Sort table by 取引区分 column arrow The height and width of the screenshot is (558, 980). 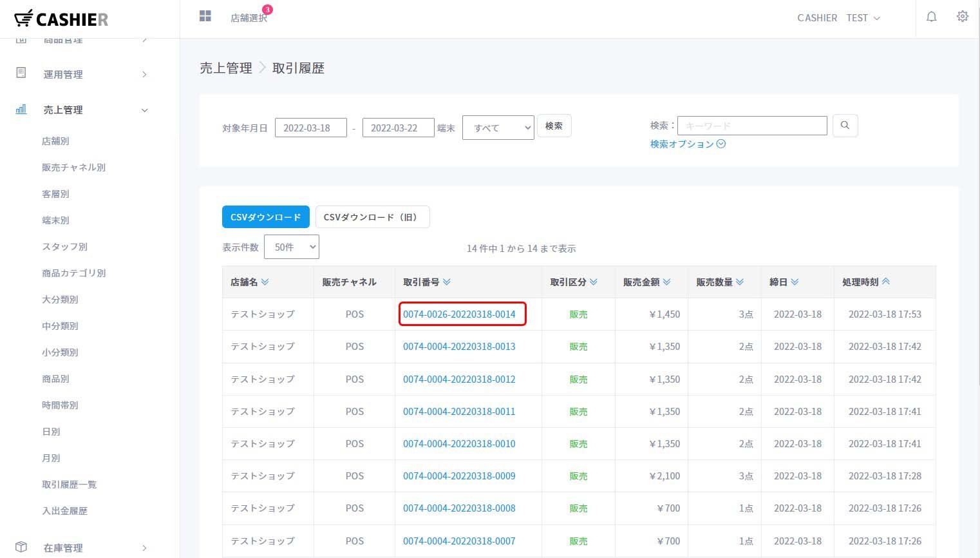(594, 282)
